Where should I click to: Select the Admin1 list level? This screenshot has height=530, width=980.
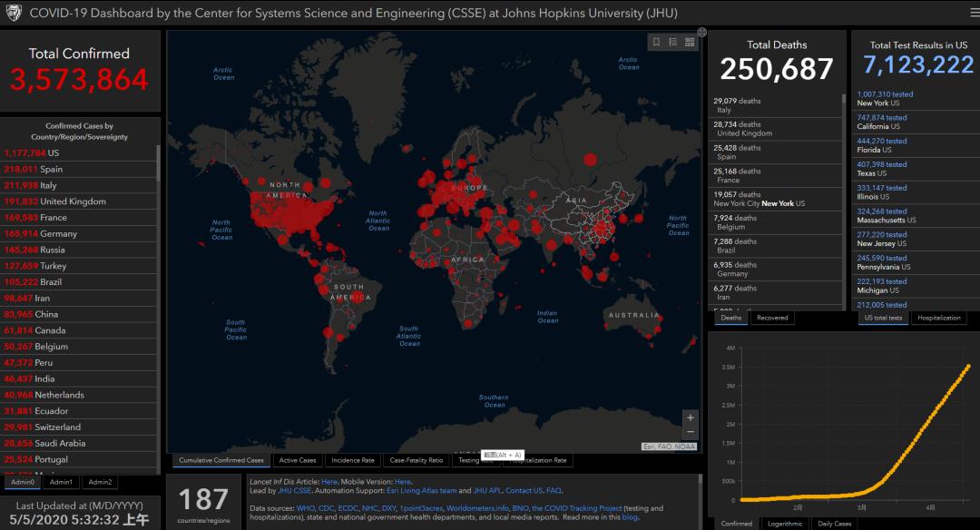[61, 482]
